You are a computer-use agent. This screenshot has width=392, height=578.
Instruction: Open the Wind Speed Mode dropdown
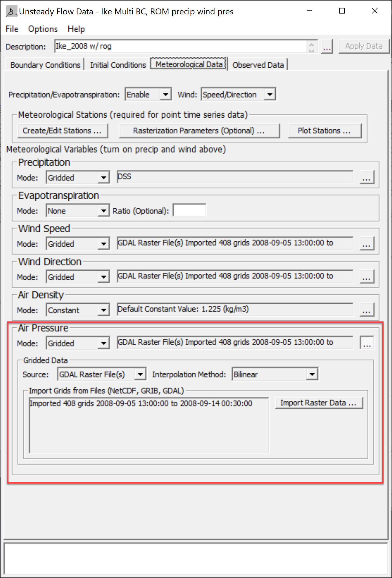78,244
